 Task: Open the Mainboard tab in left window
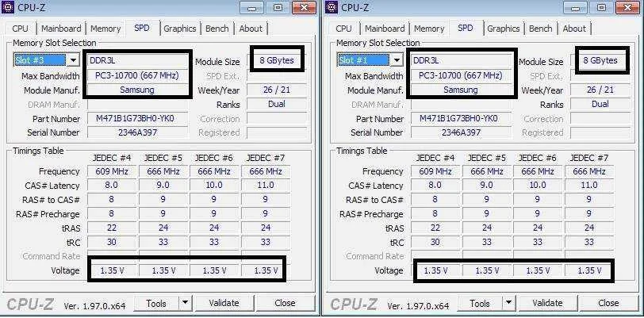(x=61, y=29)
